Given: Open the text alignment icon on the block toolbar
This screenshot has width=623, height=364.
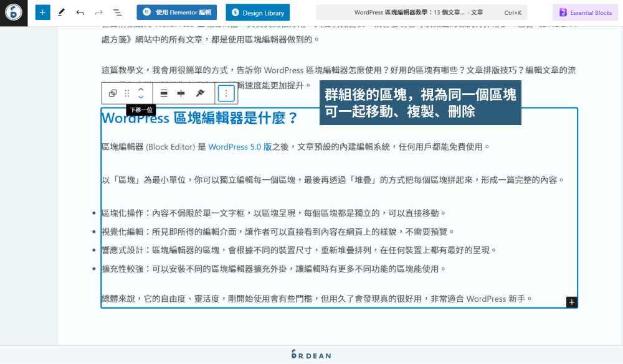Looking at the screenshot, I should pyautogui.click(x=164, y=93).
